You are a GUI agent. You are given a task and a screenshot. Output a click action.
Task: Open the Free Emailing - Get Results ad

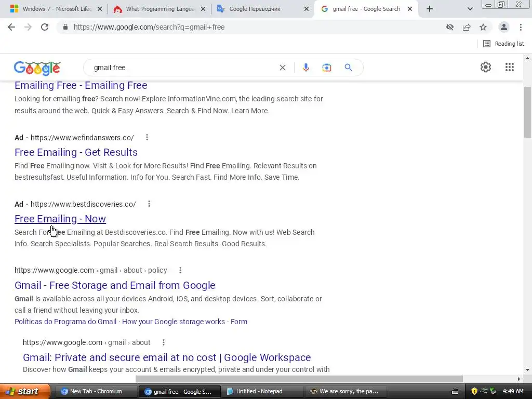pos(76,152)
